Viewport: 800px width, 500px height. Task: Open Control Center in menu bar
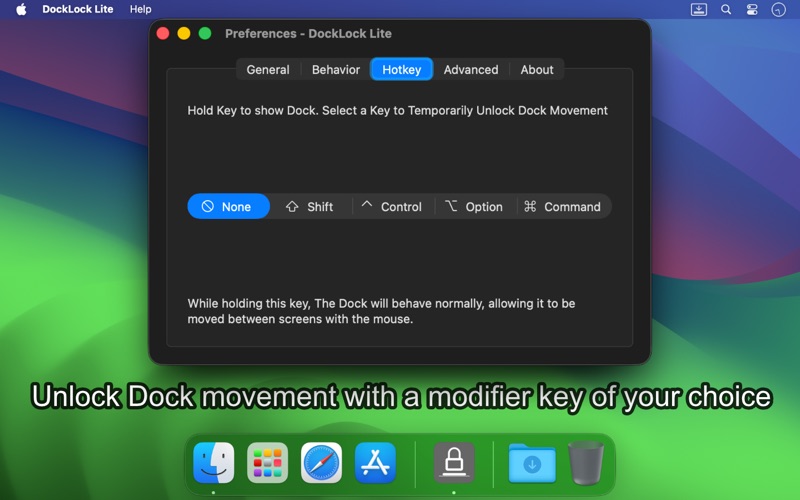click(x=752, y=9)
